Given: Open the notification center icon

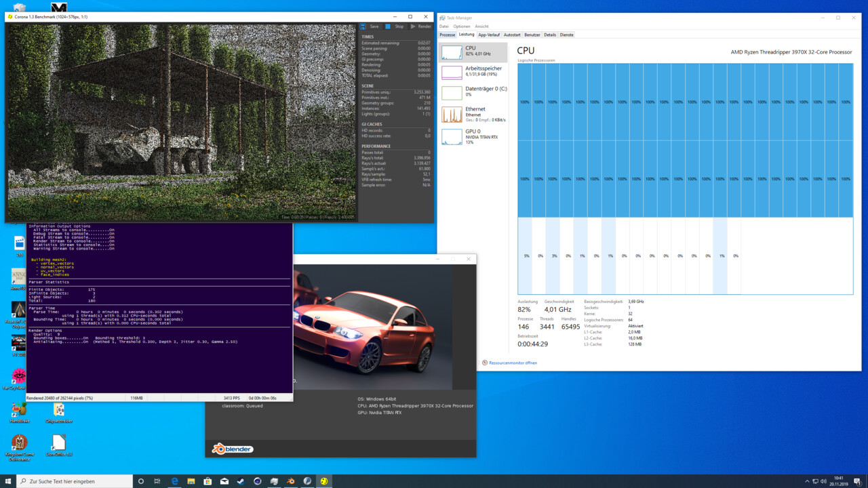Looking at the screenshot, I should (x=857, y=481).
